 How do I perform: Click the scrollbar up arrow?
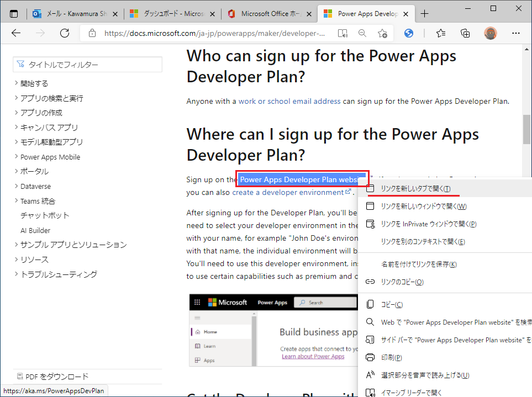[x=526, y=50]
